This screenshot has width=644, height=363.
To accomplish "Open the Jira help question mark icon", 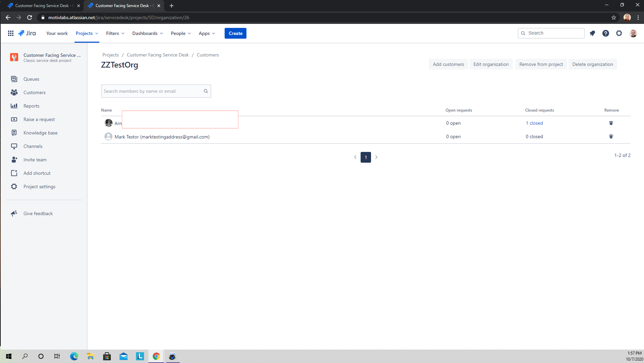I will (x=606, y=33).
